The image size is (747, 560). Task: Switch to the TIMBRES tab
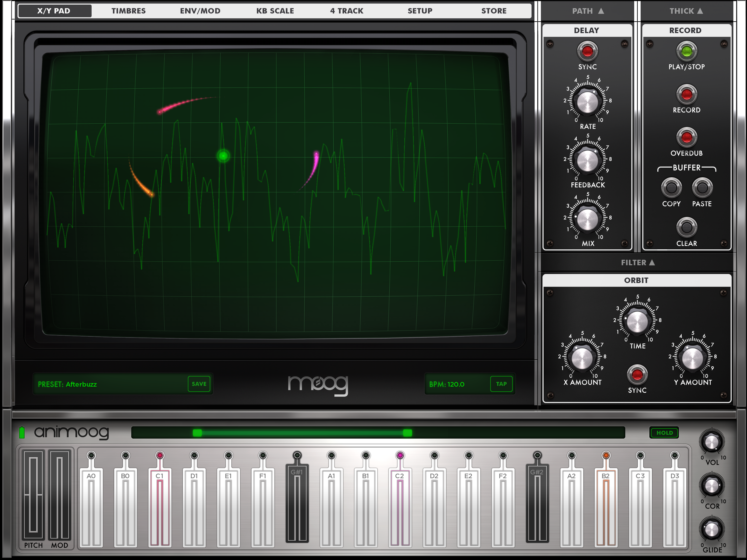click(128, 11)
